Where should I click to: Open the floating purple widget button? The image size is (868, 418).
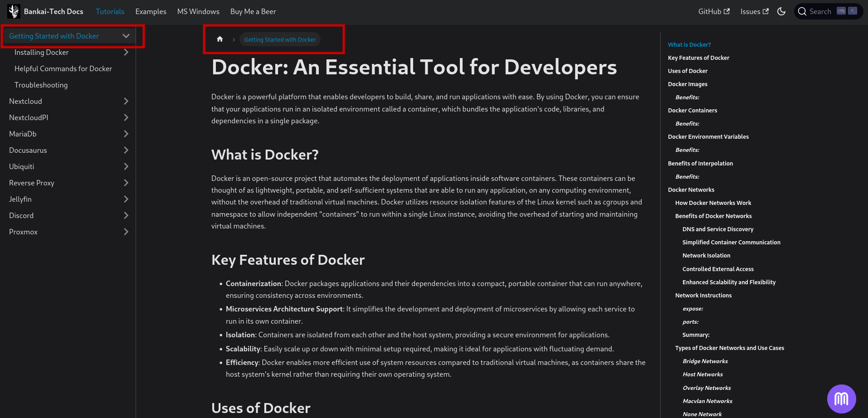pos(842,399)
